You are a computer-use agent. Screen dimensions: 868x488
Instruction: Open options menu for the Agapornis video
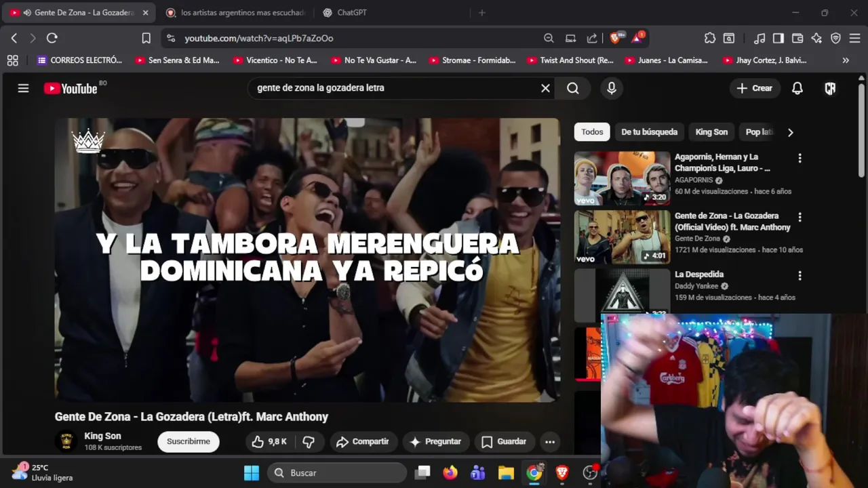point(800,158)
